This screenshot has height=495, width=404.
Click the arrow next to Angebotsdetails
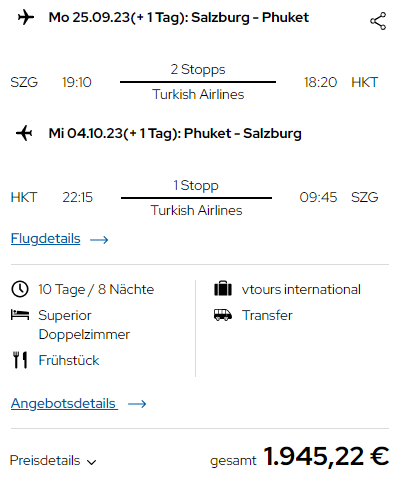(137, 404)
